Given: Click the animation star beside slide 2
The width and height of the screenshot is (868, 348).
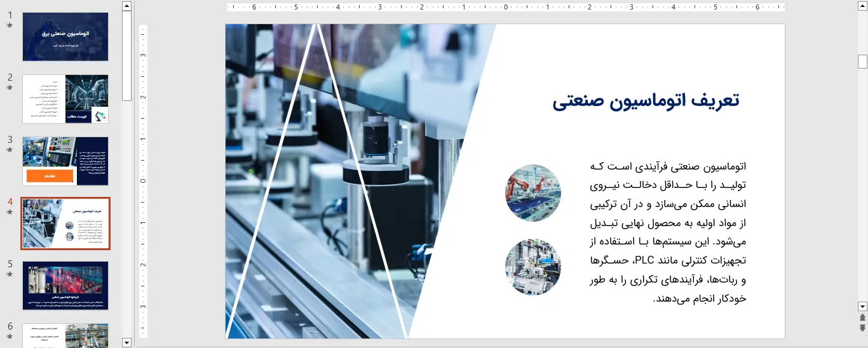Looking at the screenshot, I should coord(10,88).
